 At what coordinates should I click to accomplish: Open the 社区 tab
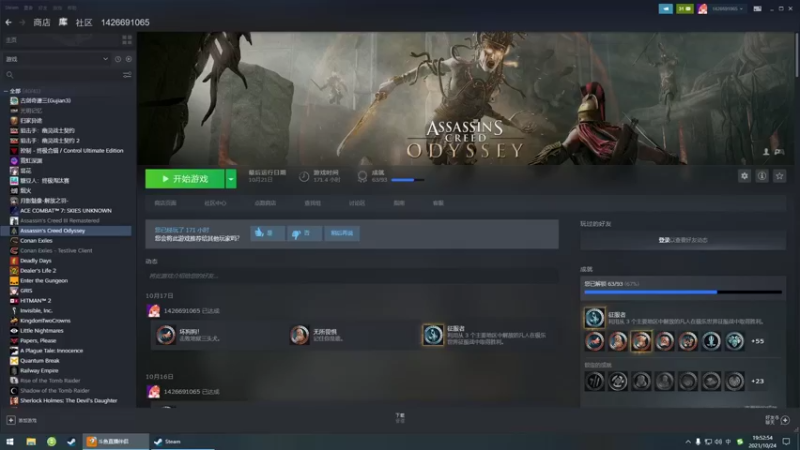coord(84,22)
